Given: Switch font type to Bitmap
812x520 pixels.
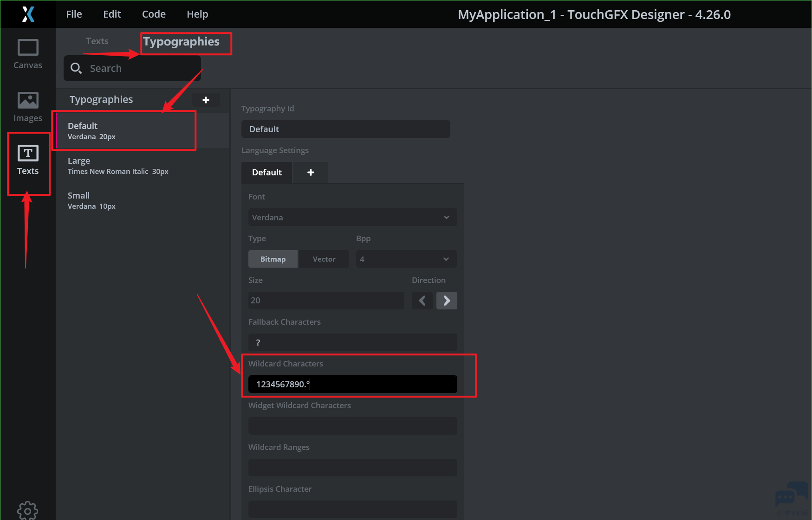Looking at the screenshot, I should pyautogui.click(x=273, y=259).
